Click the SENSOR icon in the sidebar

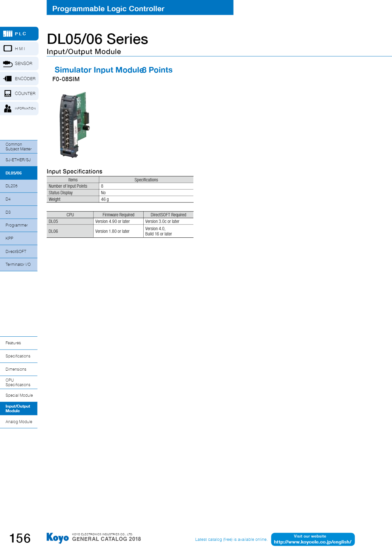(x=8, y=63)
